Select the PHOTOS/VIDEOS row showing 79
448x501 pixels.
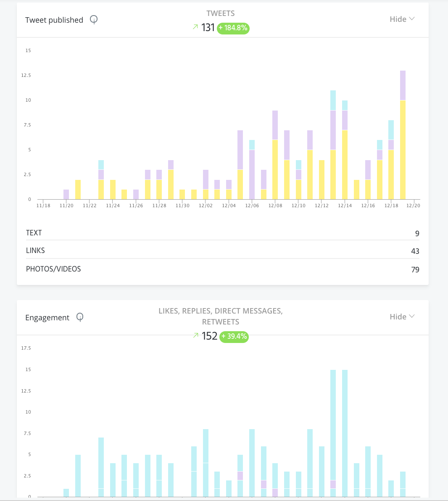pos(222,269)
